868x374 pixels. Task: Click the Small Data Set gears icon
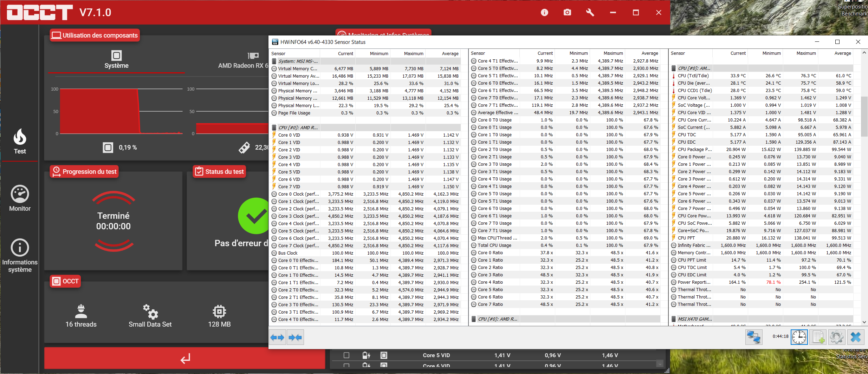tap(150, 311)
